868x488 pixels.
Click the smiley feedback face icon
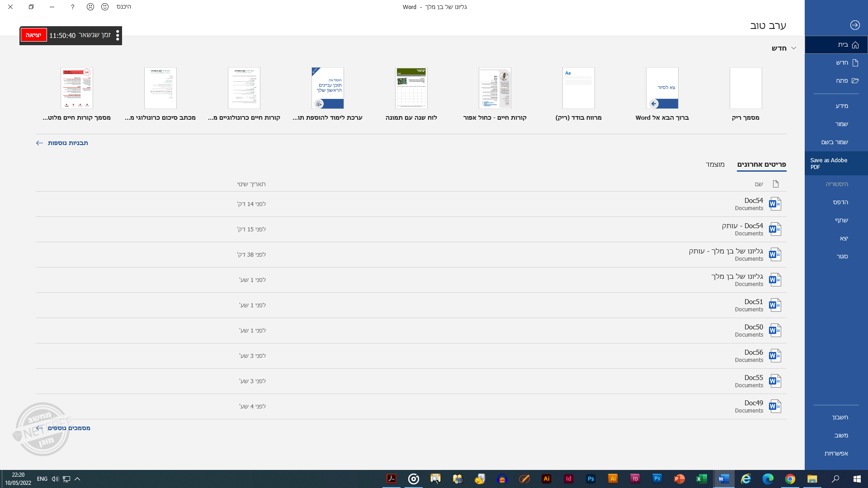pyautogui.click(x=105, y=7)
